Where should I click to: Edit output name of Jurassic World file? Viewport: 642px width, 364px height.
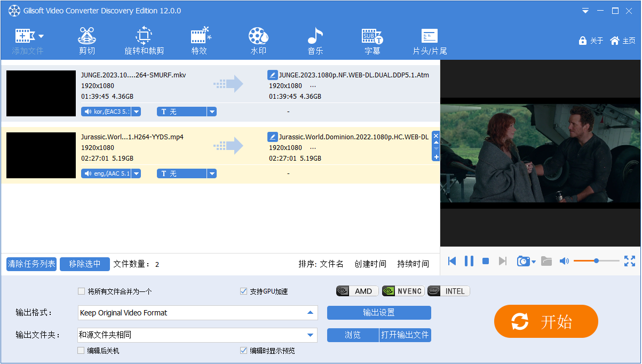point(272,137)
